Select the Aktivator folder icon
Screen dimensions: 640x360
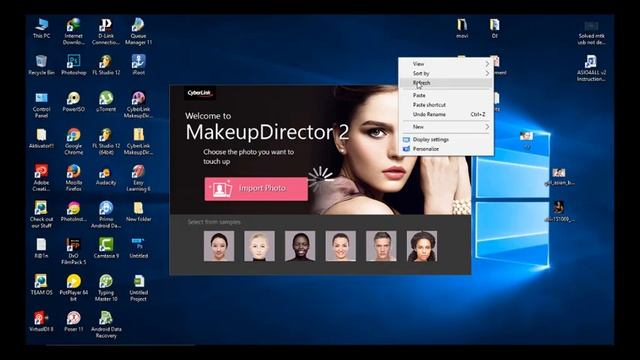coord(41,138)
